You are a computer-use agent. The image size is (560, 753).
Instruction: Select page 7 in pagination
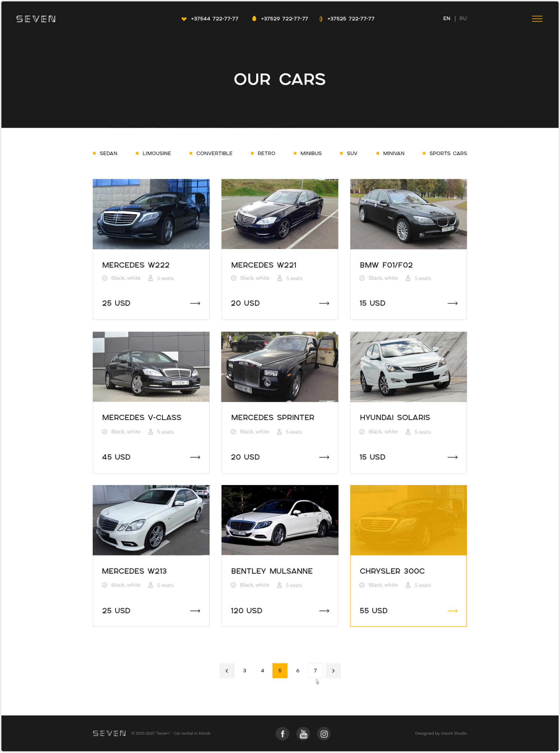(315, 671)
